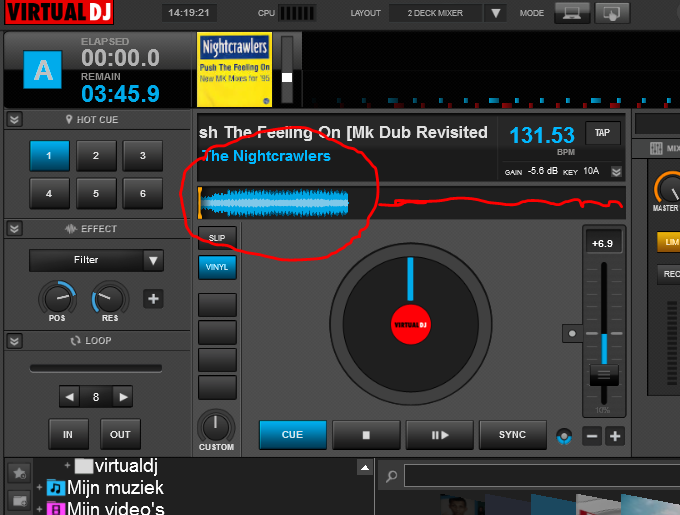Viewport: 680px width, 515px height.
Task: Click the blue track waveform overview
Action: pos(274,202)
